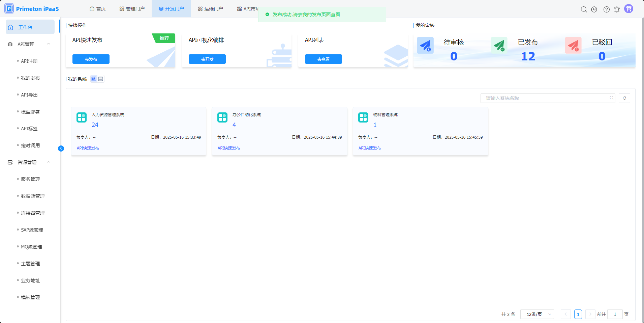Open the notification bell icon
Screen dimensions: 644x323
pyautogui.click(x=617, y=9)
